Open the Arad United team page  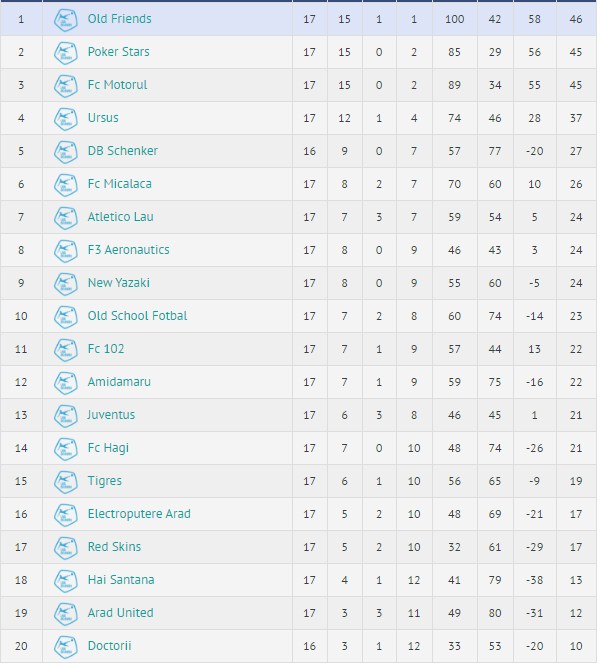(120, 613)
